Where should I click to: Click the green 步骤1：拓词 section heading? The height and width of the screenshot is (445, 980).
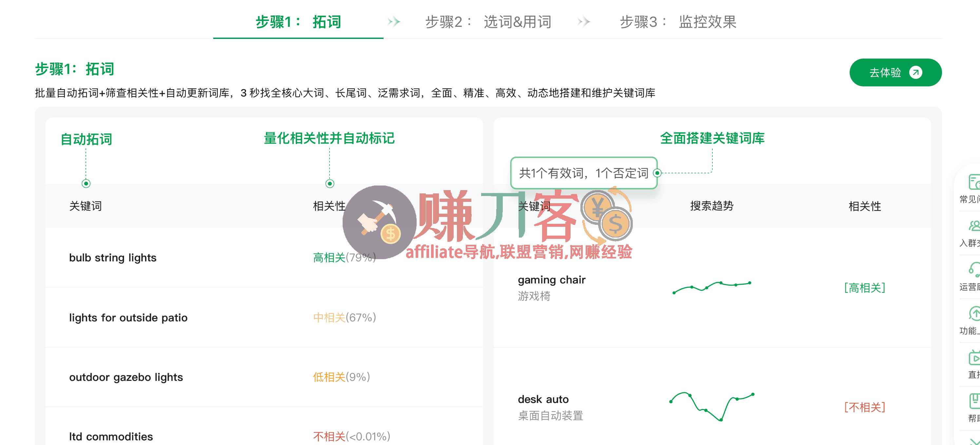tap(75, 69)
